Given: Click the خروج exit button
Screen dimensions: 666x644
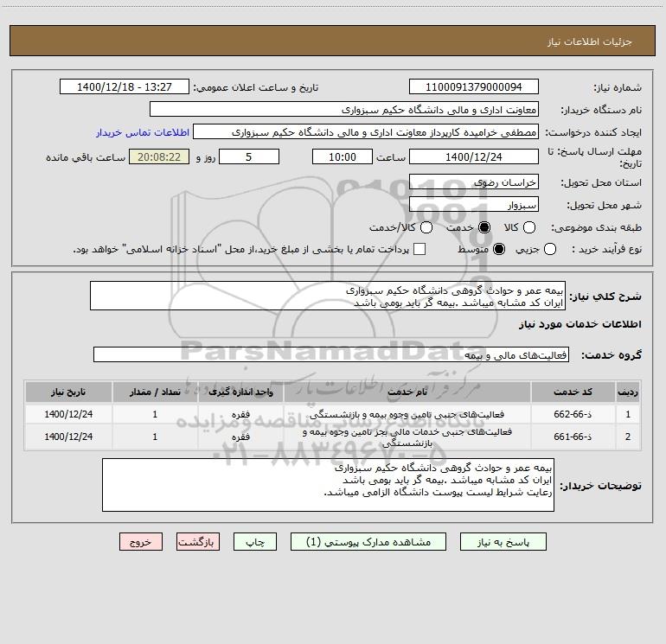Looking at the screenshot, I should click(141, 542).
